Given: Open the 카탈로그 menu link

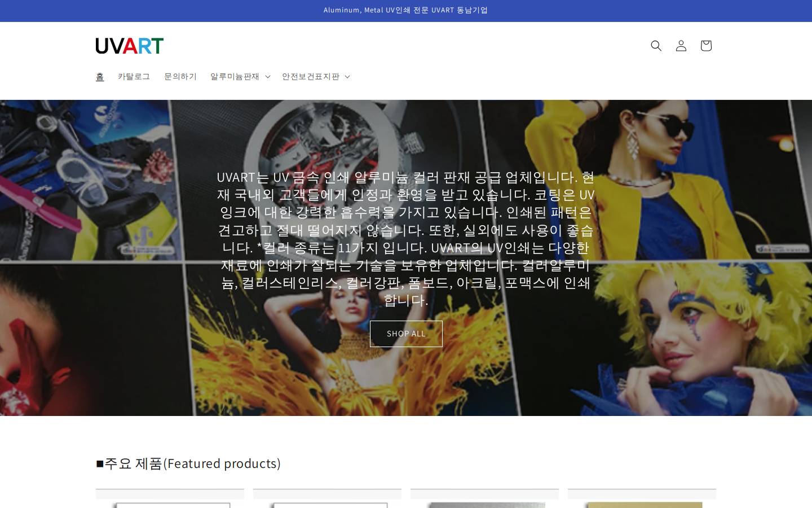Looking at the screenshot, I should coord(134,77).
